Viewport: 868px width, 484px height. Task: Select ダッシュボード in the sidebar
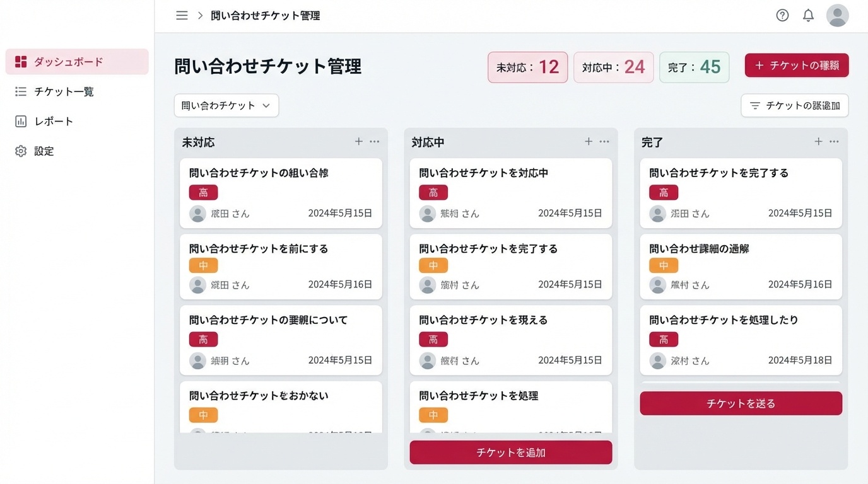click(x=77, y=62)
